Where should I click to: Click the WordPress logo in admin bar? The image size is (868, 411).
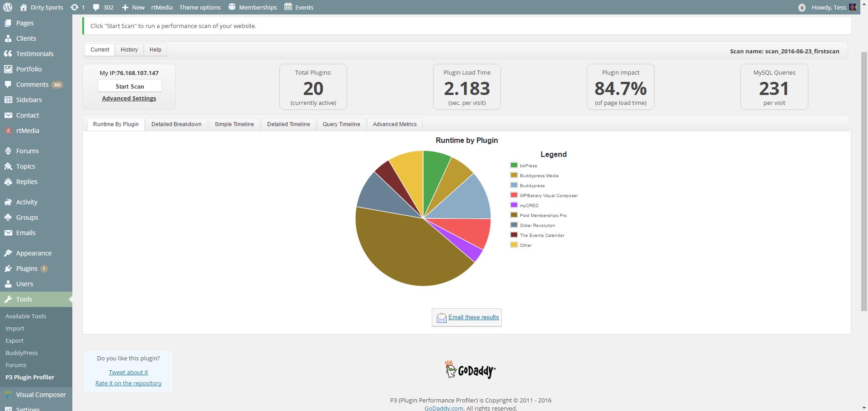(8, 7)
